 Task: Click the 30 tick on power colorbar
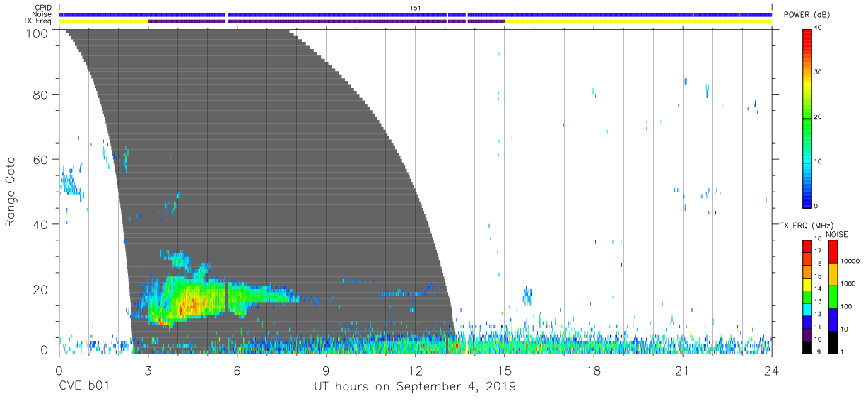pyautogui.click(x=819, y=72)
